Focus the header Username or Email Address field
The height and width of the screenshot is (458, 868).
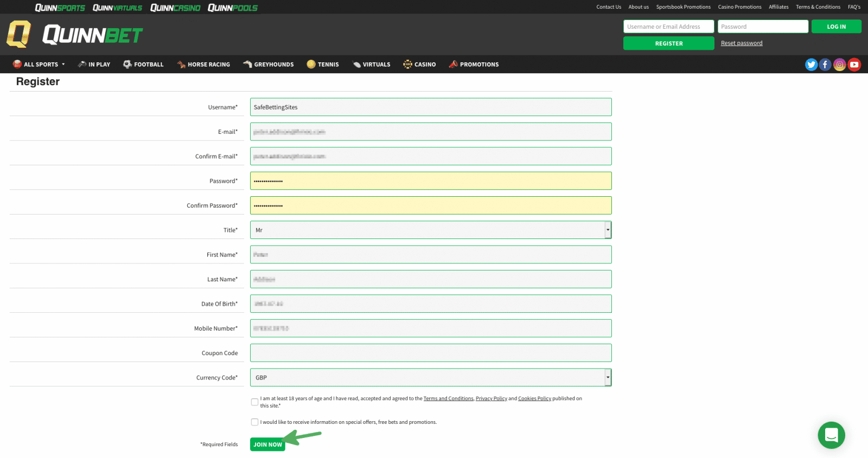668,27
